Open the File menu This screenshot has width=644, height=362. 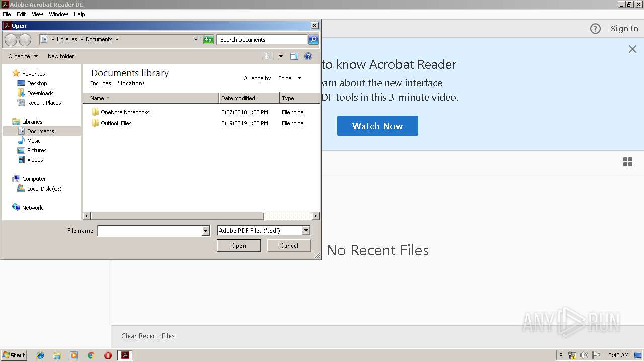[7, 14]
